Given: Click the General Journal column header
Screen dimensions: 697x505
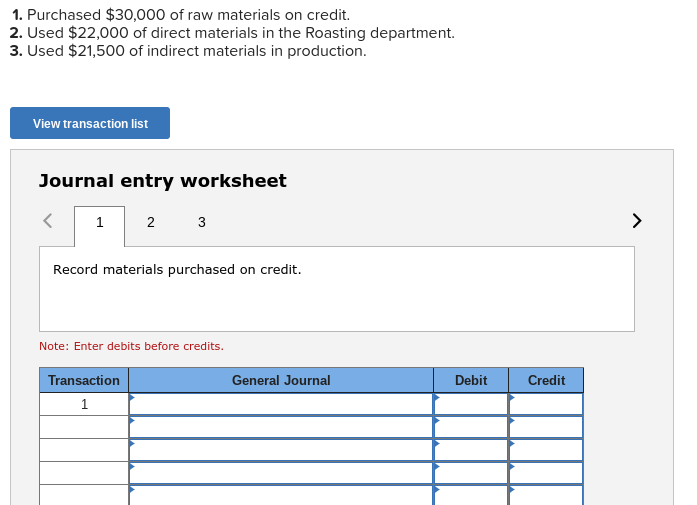Looking at the screenshot, I should [281, 380].
